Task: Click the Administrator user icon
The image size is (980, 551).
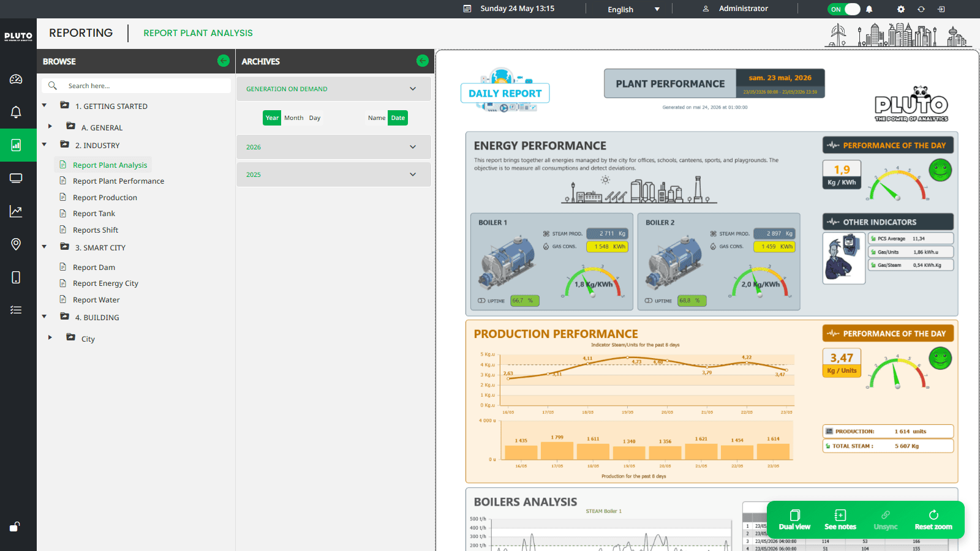Action: [x=706, y=9]
